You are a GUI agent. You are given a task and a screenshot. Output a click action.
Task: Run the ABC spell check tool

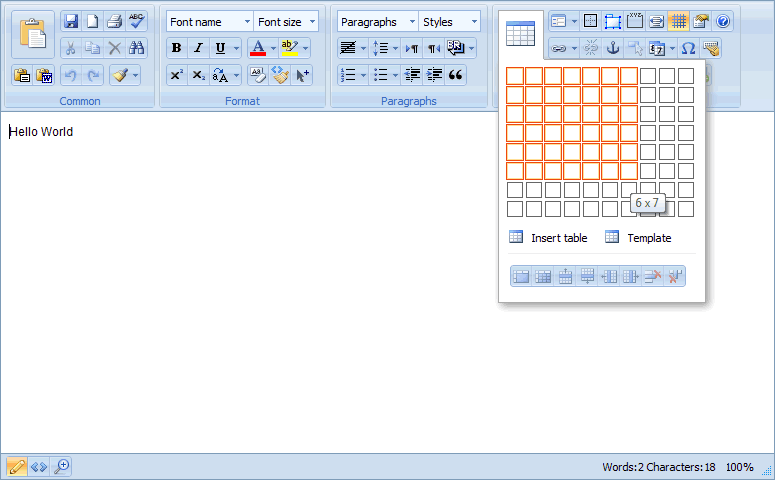(136, 21)
